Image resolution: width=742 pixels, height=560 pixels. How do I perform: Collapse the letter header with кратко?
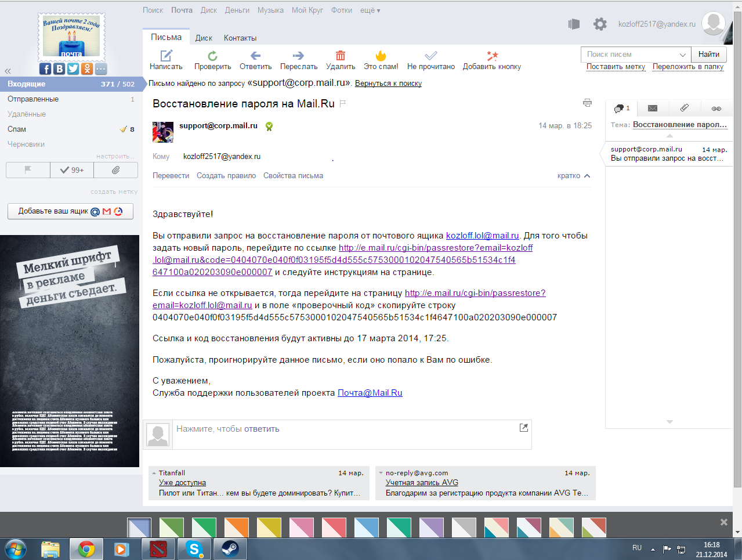(x=574, y=176)
